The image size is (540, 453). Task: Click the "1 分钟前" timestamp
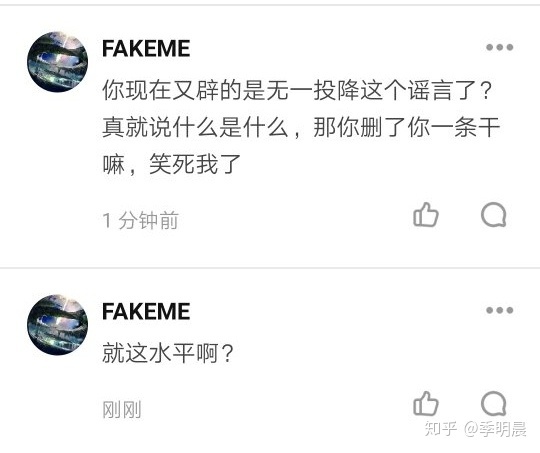[x=141, y=220]
